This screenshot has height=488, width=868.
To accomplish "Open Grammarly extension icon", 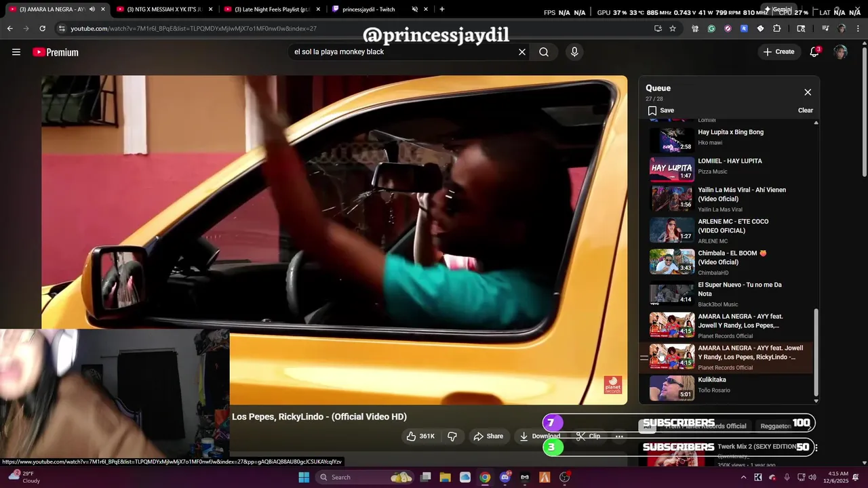I will (x=711, y=28).
